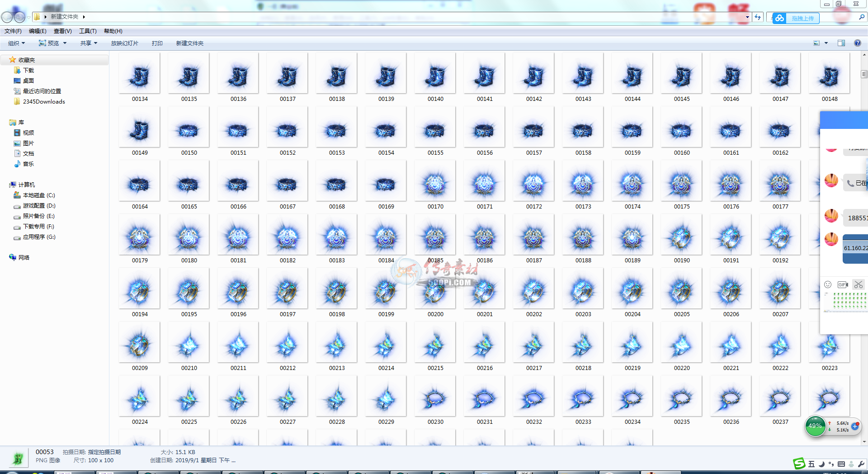This screenshot has height=474, width=868.
Task: Select the medal thumbnail 00170
Action: [x=435, y=182]
